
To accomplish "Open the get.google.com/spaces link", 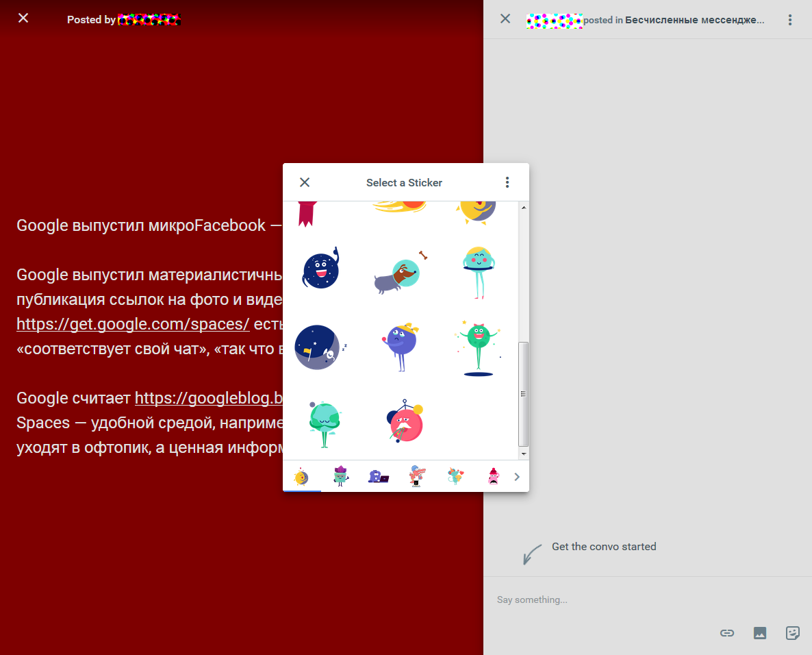I will point(132,323).
